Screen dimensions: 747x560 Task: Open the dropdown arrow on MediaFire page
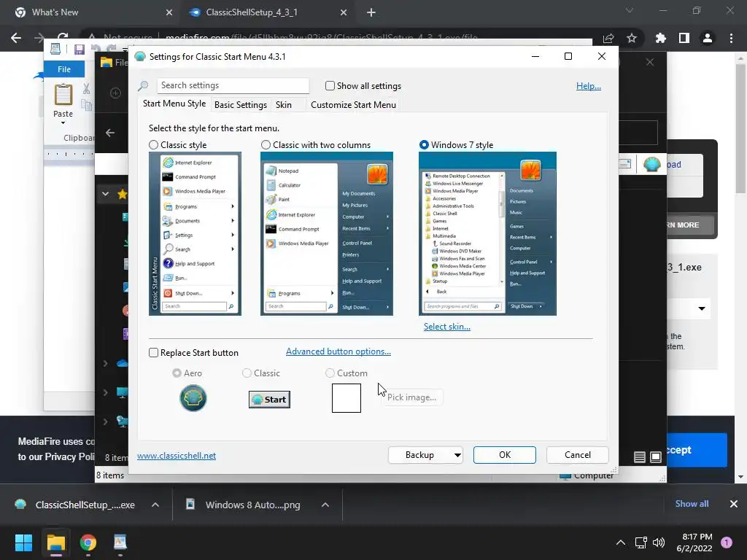tap(702, 308)
